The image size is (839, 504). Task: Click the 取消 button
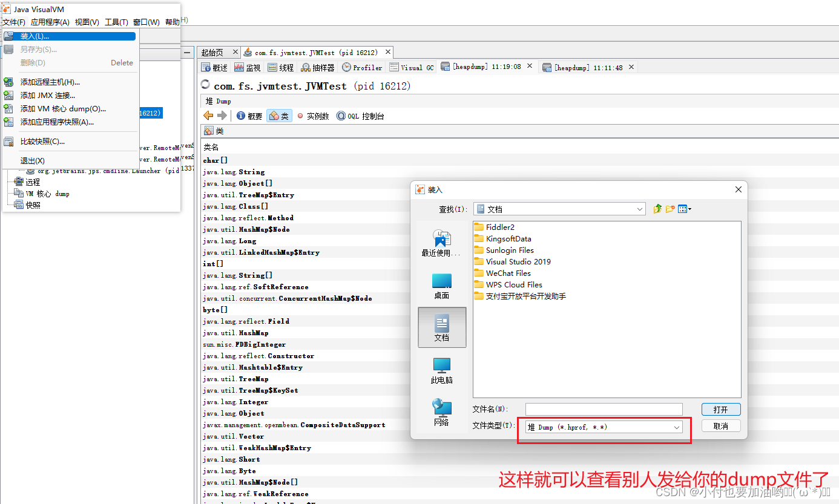tap(721, 427)
